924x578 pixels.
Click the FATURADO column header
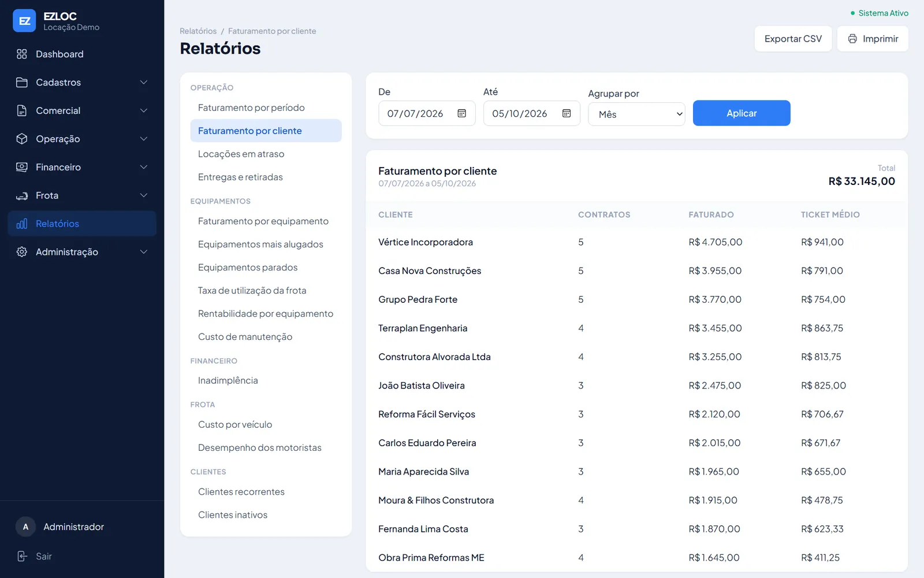(x=711, y=214)
